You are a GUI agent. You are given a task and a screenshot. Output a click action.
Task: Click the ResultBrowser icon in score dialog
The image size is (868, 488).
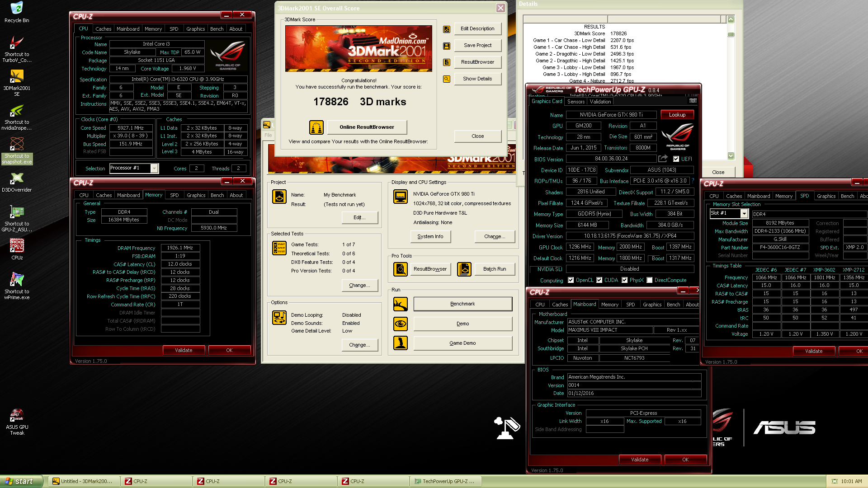[447, 62]
